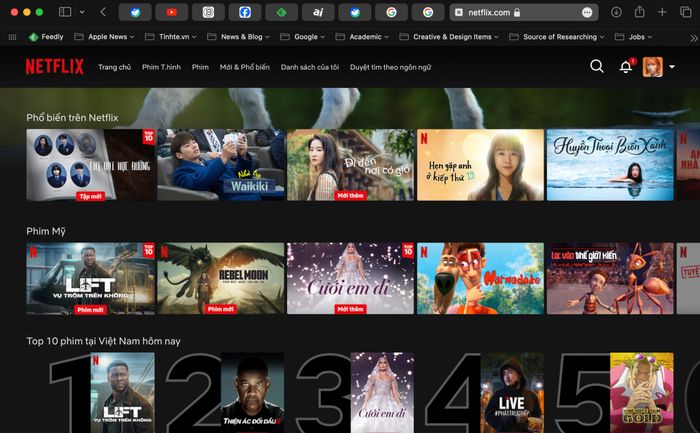The height and width of the screenshot is (433, 700).
Task: Open the number 5 Gold poster
Action: pyautogui.click(x=642, y=393)
